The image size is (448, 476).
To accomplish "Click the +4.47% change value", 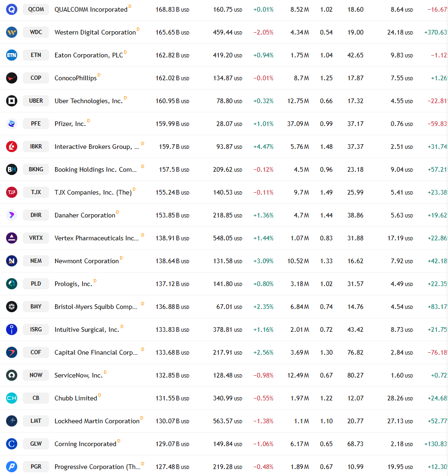I will point(263,147).
